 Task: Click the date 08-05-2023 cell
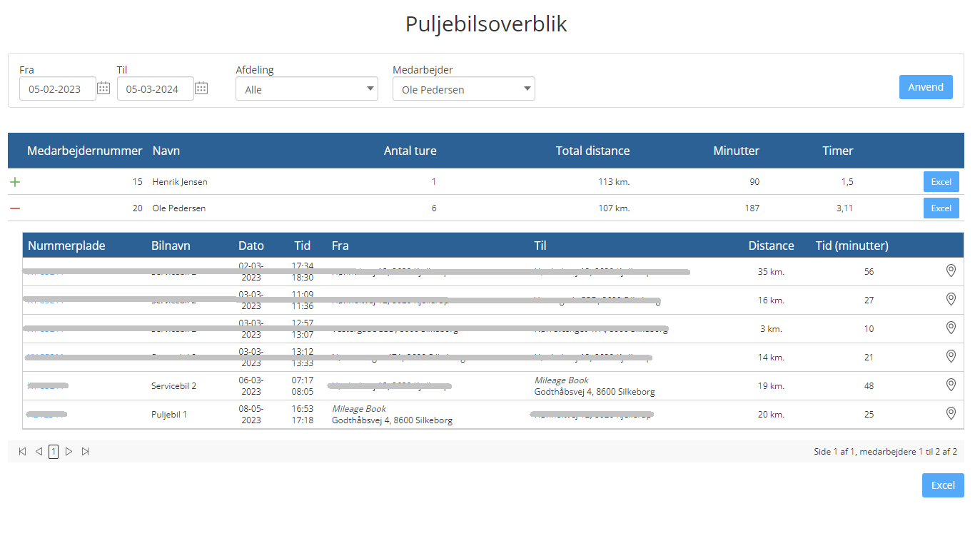click(251, 414)
